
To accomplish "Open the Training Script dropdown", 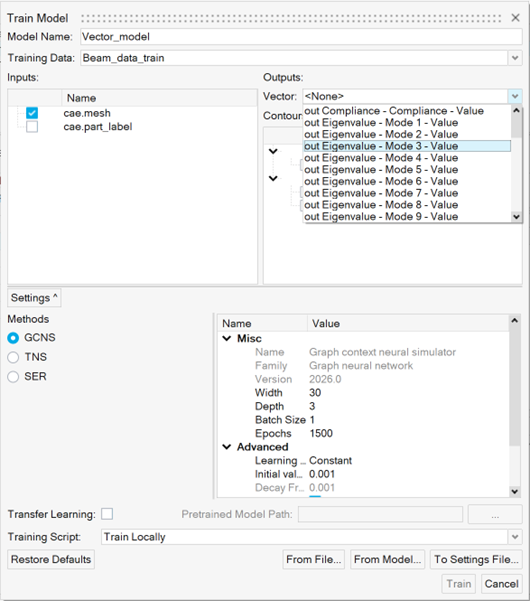I will coord(515,537).
